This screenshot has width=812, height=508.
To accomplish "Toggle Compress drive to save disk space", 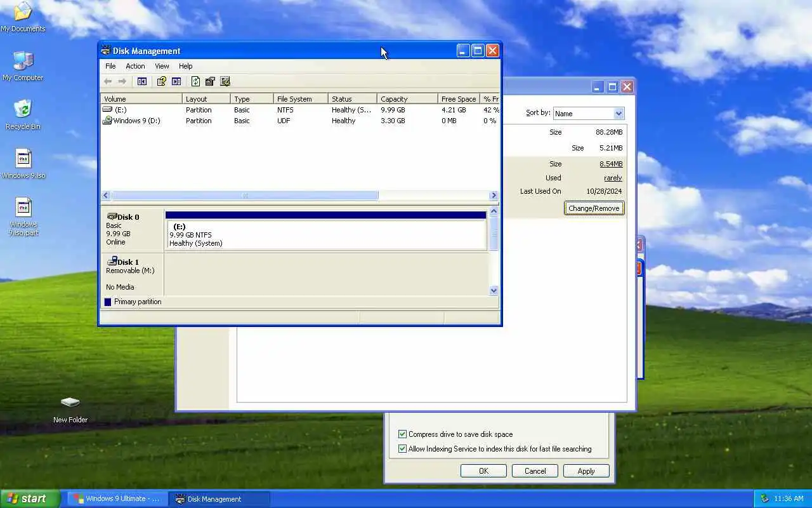I will [402, 434].
